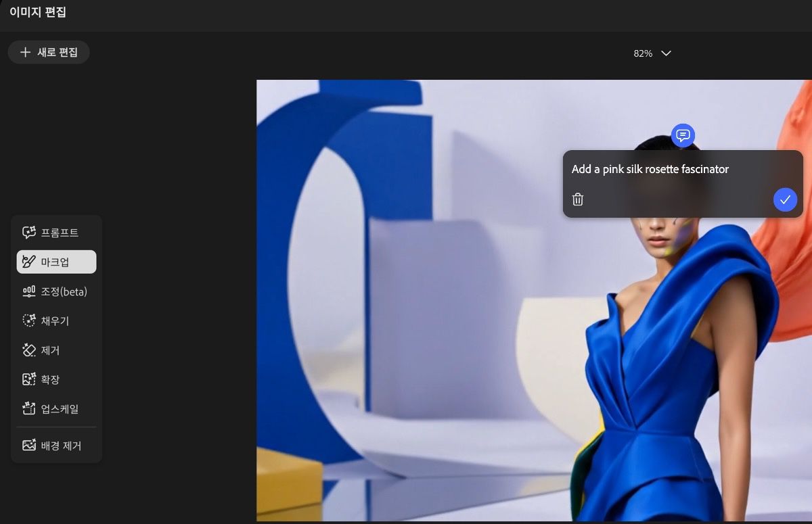This screenshot has height=524, width=812.
Task: Click the 마크업 brush icon
Action: 29,262
